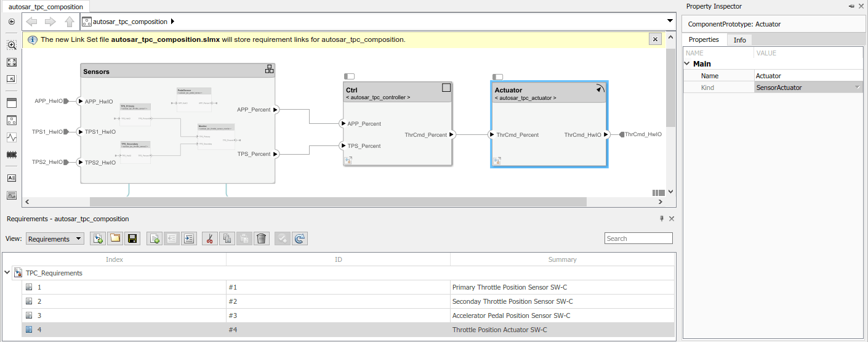Pin the Requirements panel
Image resolution: width=868 pixels, height=342 pixels.
click(x=662, y=219)
